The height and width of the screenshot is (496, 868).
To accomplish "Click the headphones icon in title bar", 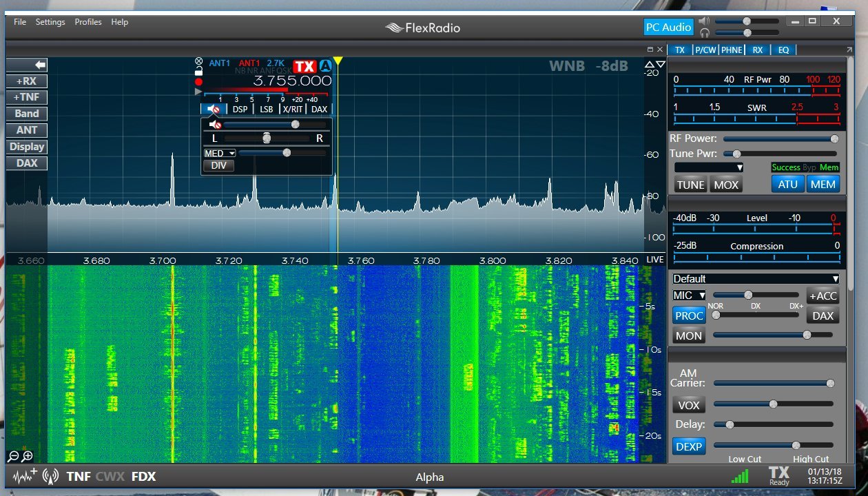I will coord(703,32).
